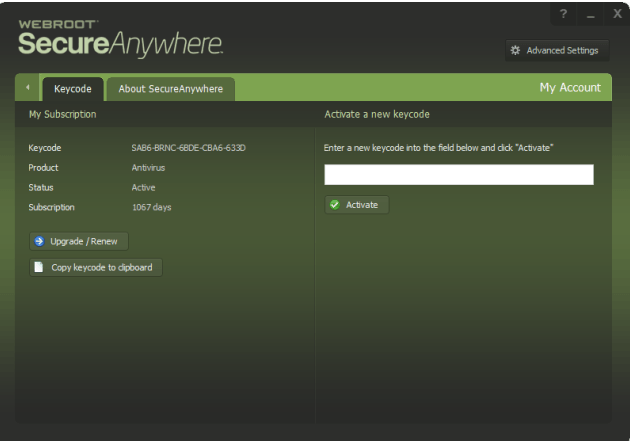The width and height of the screenshot is (630, 441).
Task: Click the My Account title
Action: pyautogui.click(x=570, y=88)
